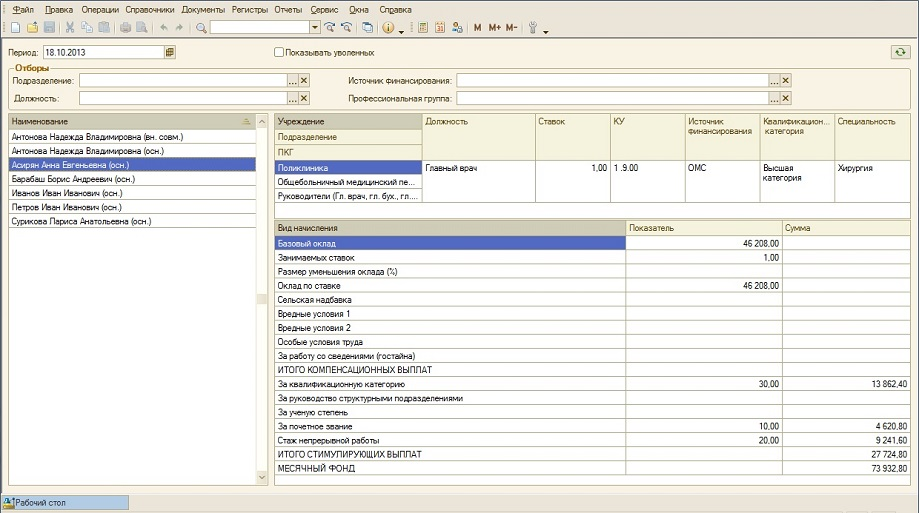The image size is (919, 513).
Task: Open the calendar picker beside Период date
Action: 169,52
